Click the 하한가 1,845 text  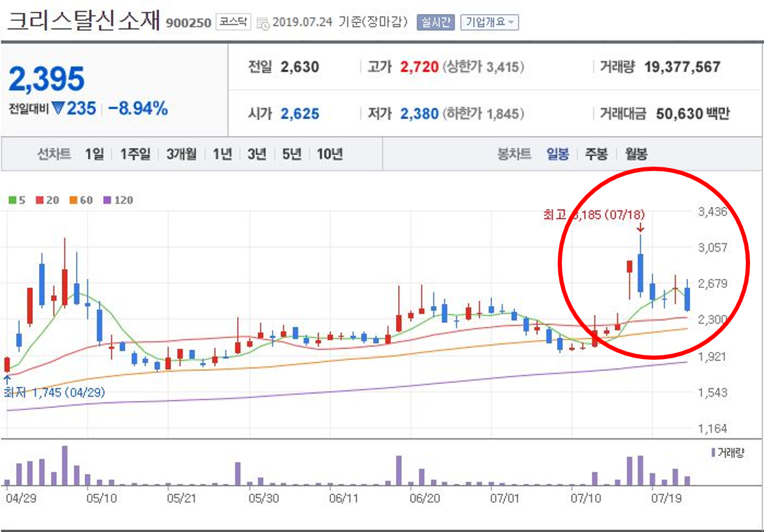[x=483, y=114]
